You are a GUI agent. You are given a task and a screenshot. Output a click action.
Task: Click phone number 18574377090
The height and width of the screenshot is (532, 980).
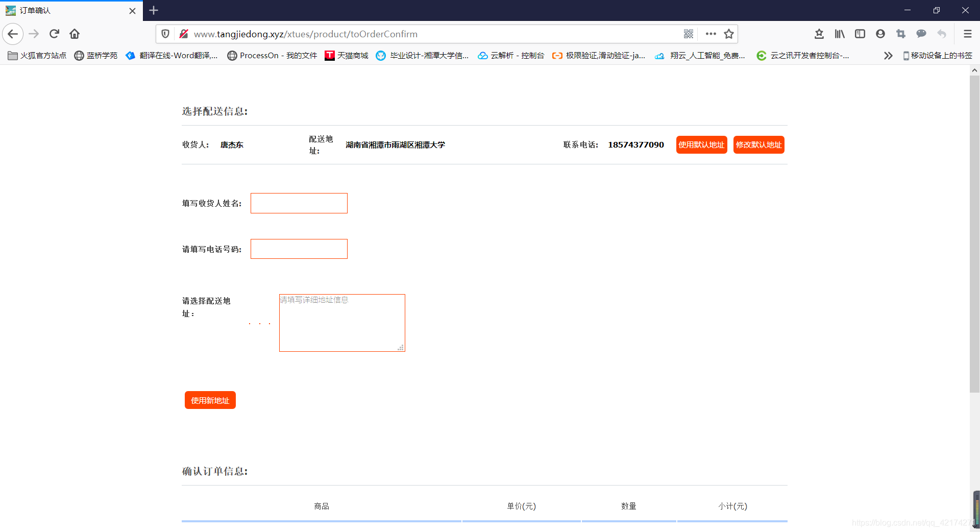pos(636,145)
